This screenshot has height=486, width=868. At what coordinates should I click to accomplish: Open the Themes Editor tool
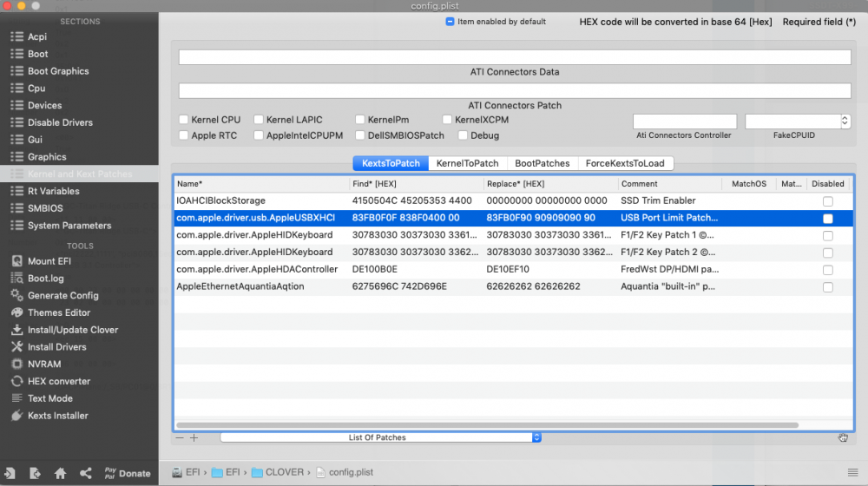click(x=59, y=312)
